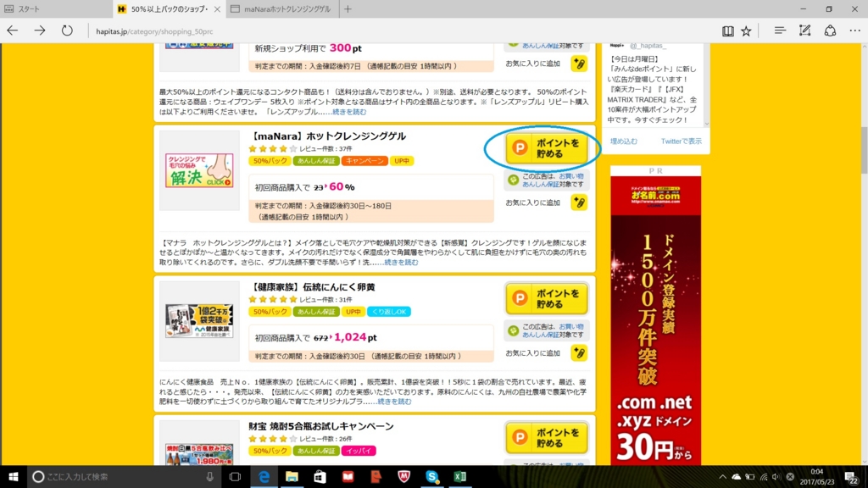The image size is (868, 488).
Task: Click ポイントを貯める for 財宝 焼酎 item
Action: pyautogui.click(x=547, y=438)
